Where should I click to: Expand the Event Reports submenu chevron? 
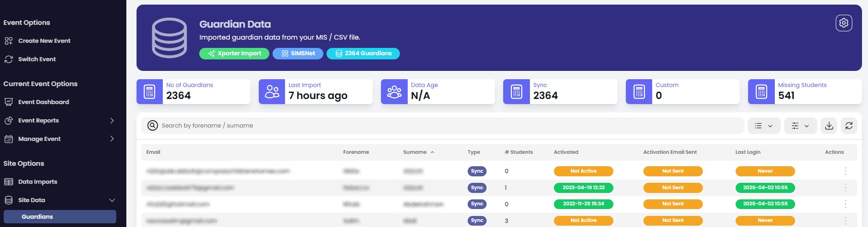coord(112,121)
